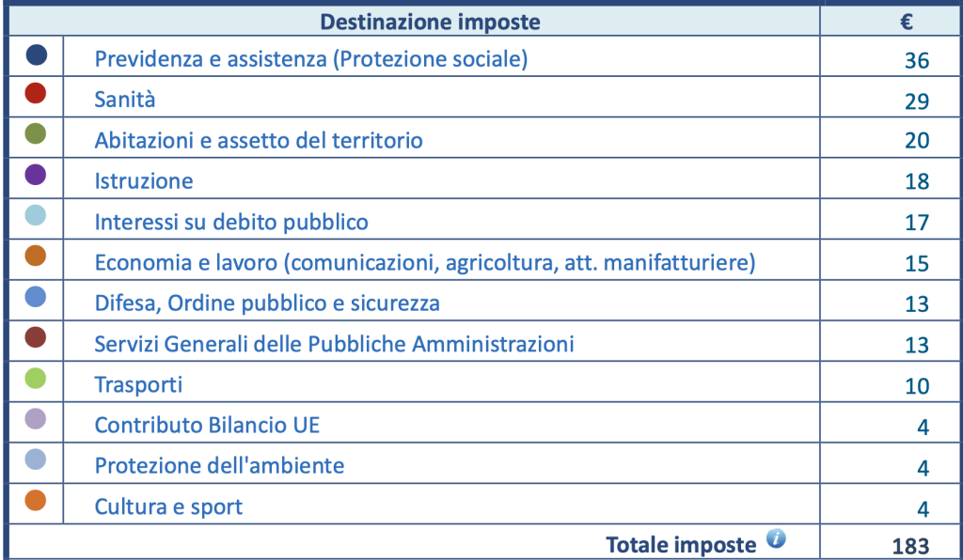Image resolution: width=963 pixels, height=560 pixels.
Task: Click the olive green Abitazioni color dot
Action: [x=35, y=133]
